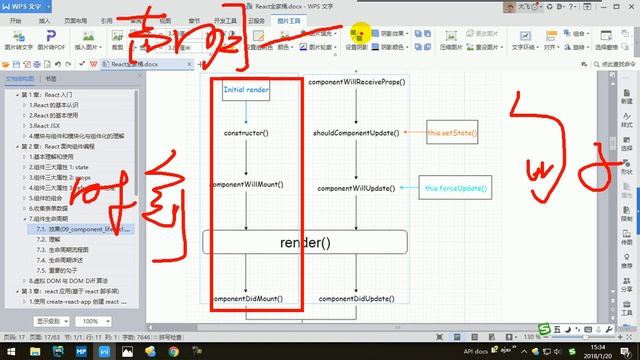Close the React全家桶.docx document tab

click(x=189, y=64)
